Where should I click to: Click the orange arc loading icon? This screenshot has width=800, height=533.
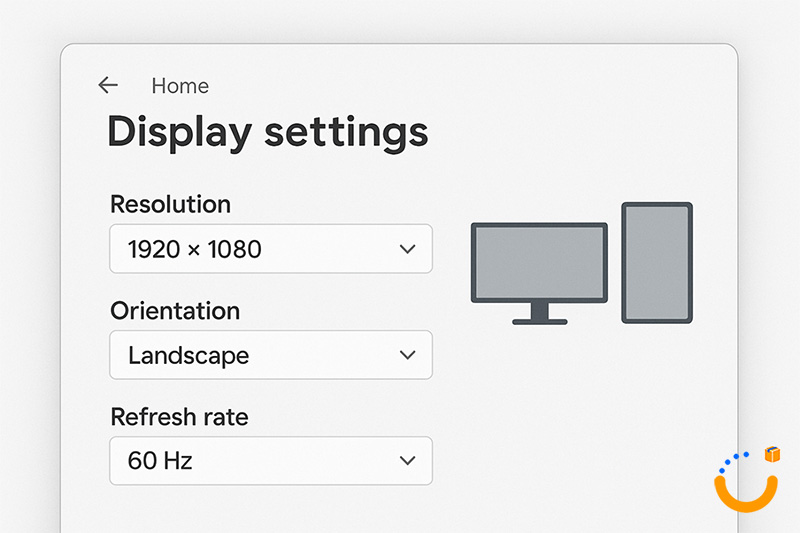(x=746, y=492)
